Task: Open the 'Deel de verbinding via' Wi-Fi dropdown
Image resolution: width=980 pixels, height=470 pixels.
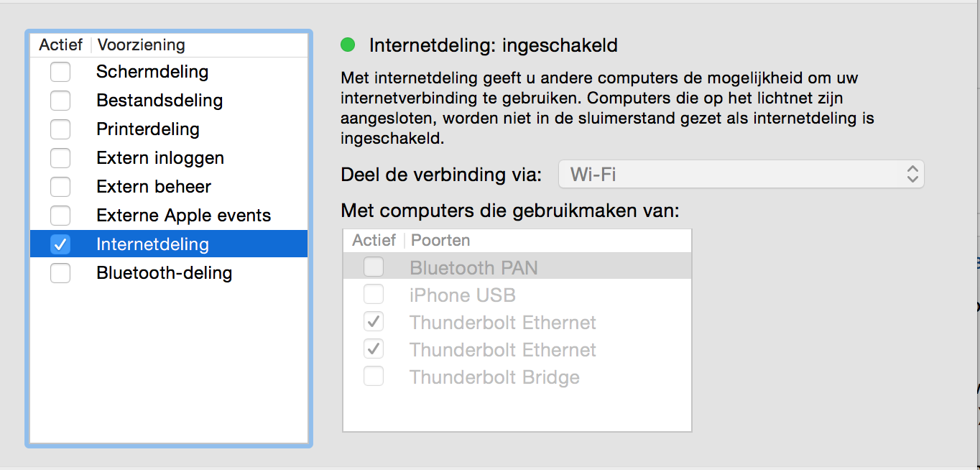Action: [741, 174]
